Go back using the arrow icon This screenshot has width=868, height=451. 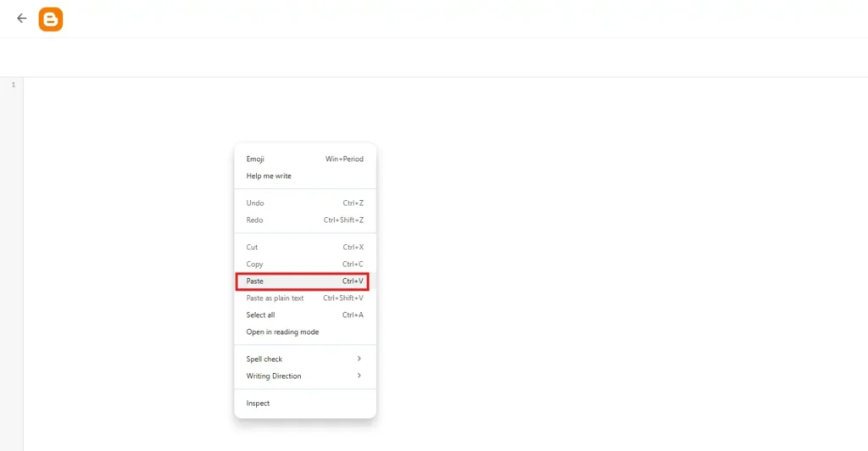point(21,19)
